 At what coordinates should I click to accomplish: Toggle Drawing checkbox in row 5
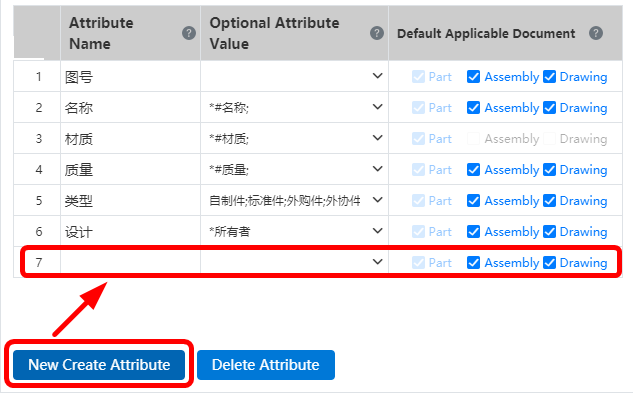pos(549,201)
